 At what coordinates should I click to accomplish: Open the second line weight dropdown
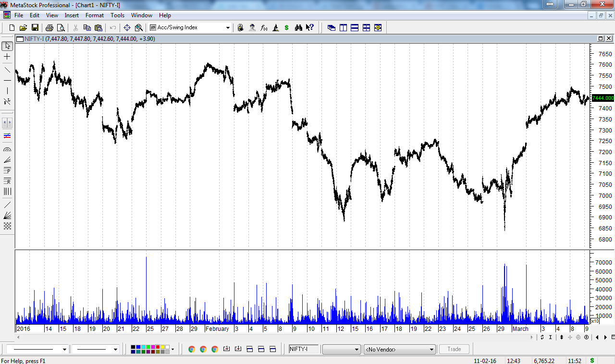pyautogui.click(x=115, y=350)
